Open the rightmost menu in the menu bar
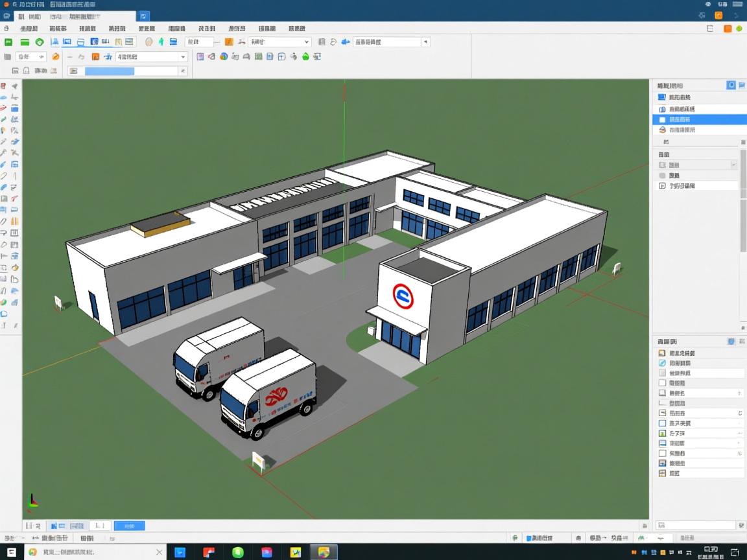 [x=297, y=29]
